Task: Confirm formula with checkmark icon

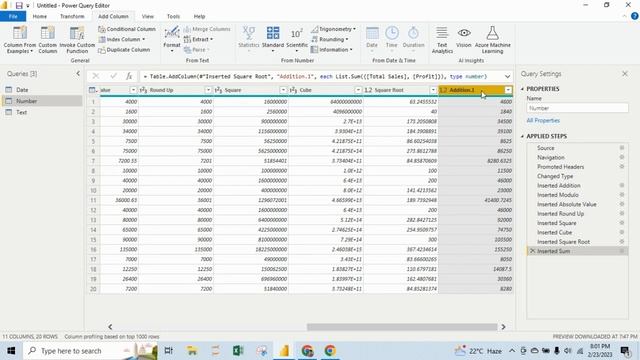Action: (113, 76)
